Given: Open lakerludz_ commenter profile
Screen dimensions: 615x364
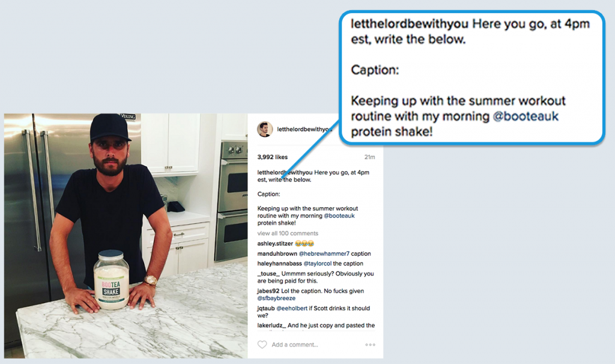Looking at the screenshot, I should (271, 326).
